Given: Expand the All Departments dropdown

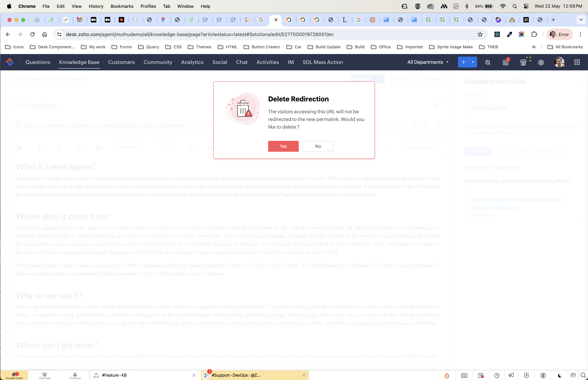Looking at the screenshot, I should click(428, 62).
